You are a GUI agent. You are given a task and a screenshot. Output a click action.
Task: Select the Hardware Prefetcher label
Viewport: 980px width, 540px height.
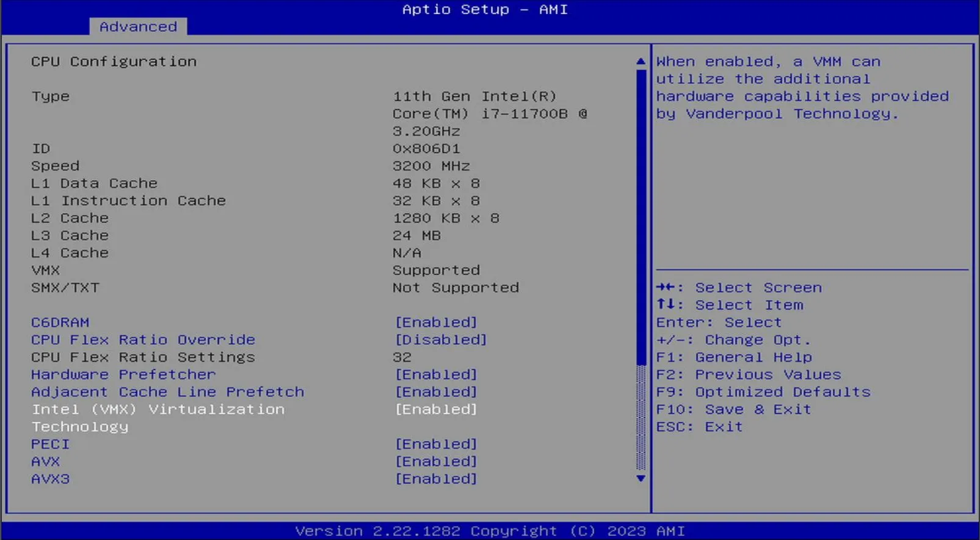[123, 374]
